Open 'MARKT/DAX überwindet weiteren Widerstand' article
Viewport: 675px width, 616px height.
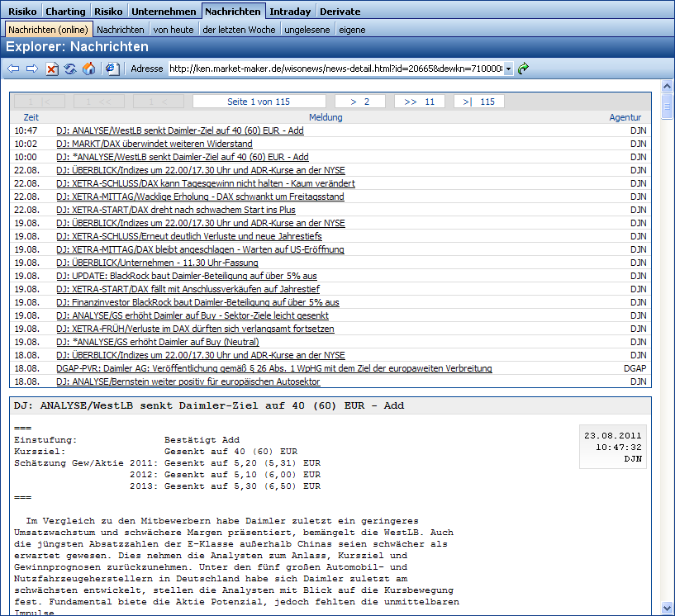tap(154, 144)
